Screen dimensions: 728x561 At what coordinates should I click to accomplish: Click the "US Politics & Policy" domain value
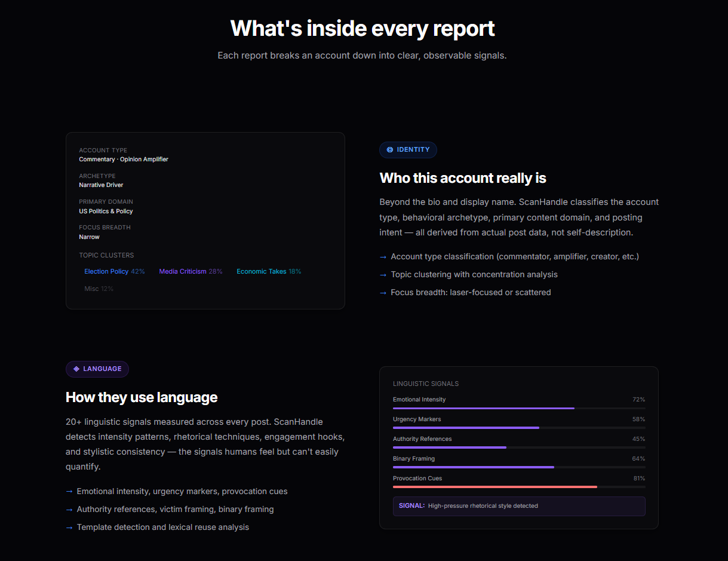pos(106,211)
